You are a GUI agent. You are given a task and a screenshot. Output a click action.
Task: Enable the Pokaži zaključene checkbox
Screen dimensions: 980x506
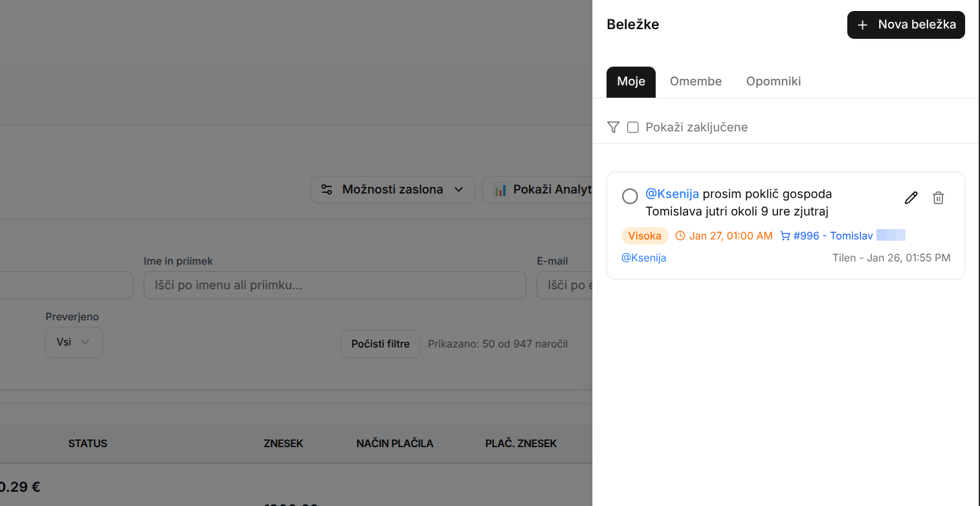633,127
